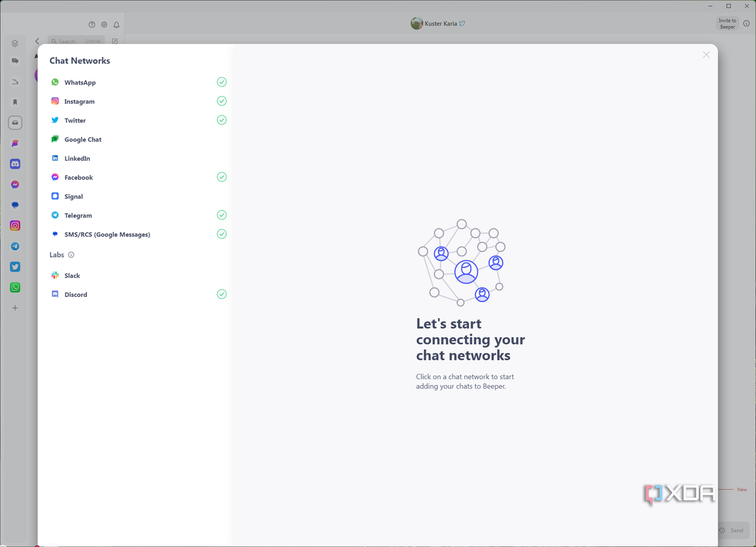Compose a new chat icon
The width and height of the screenshot is (756, 547).
tap(115, 41)
